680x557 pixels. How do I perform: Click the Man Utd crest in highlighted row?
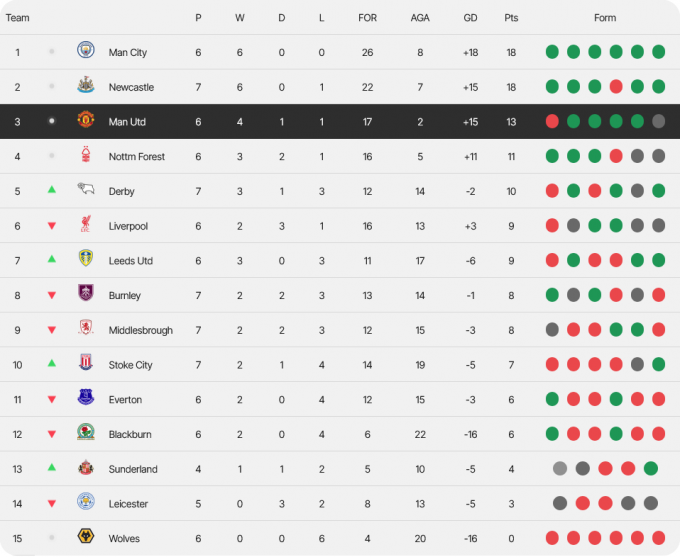[x=86, y=119]
